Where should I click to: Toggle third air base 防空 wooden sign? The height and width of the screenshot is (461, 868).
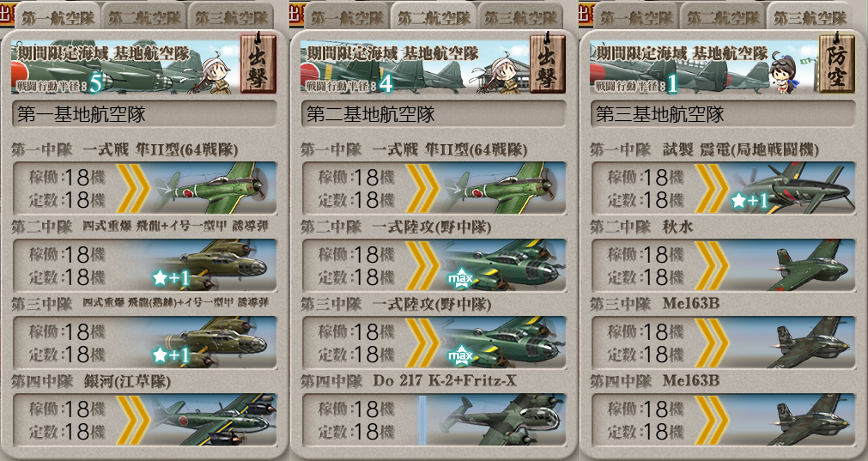coord(836,64)
